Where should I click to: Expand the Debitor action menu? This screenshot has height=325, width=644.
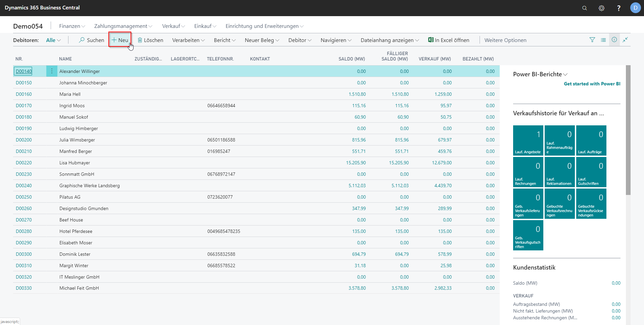pos(300,40)
